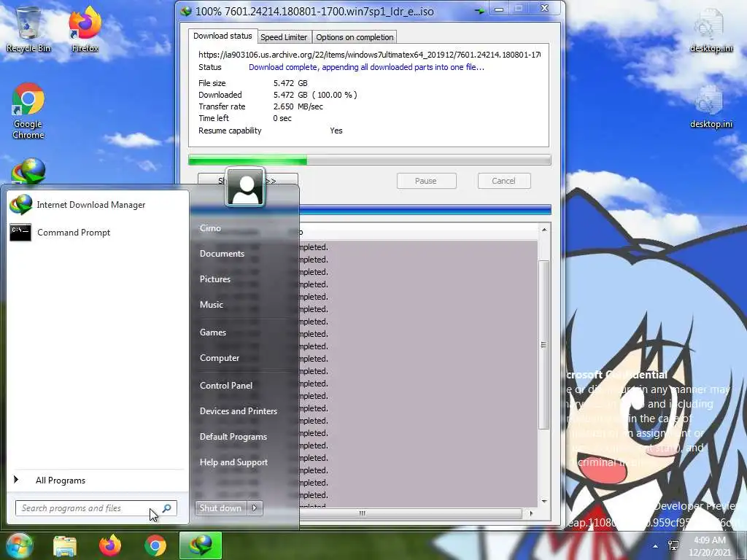Image resolution: width=747 pixels, height=560 pixels.
Task: Open Help and Support
Action: [234, 462]
